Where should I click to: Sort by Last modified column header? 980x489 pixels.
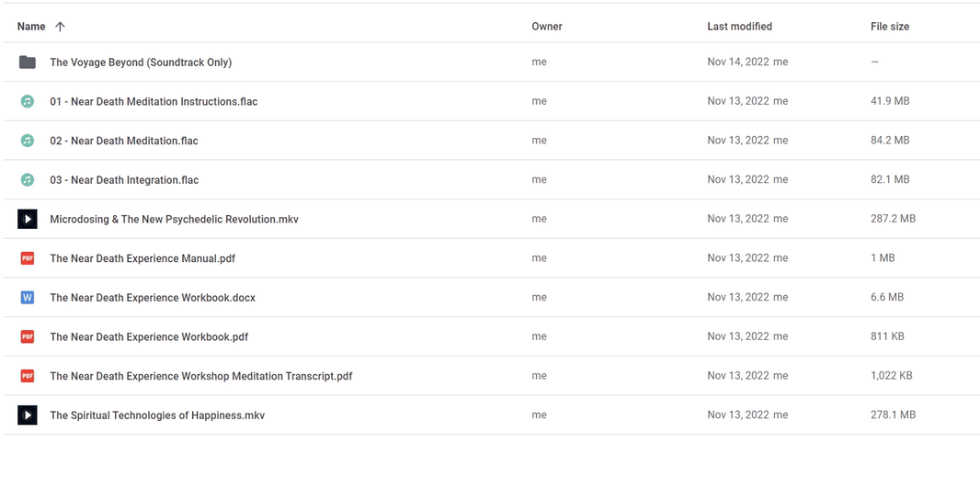click(x=739, y=27)
